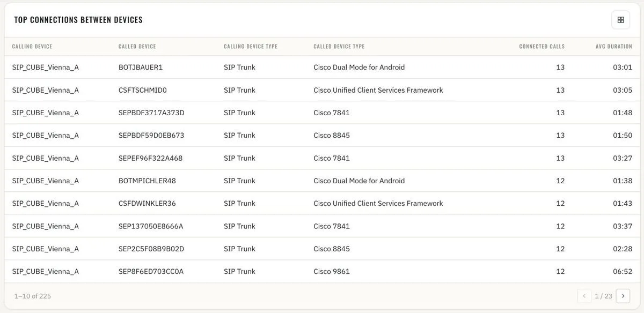Click connected calls count for SEPBDF3717A373D
The height and width of the screenshot is (313, 644).
(x=560, y=113)
